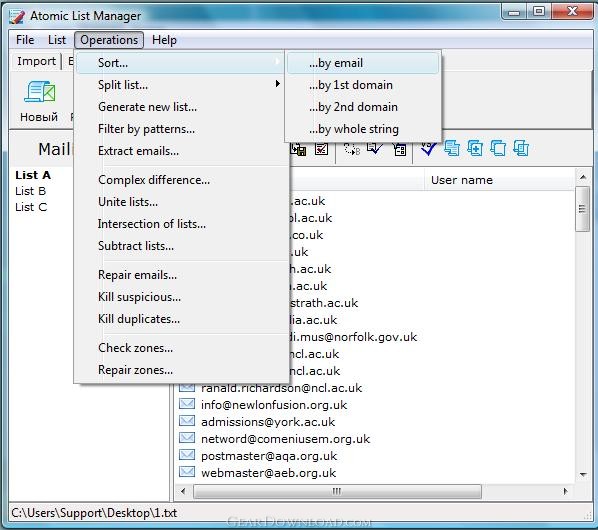Click the Atomic List Manager title bar icon
The image size is (598, 530).
(x=17, y=16)
